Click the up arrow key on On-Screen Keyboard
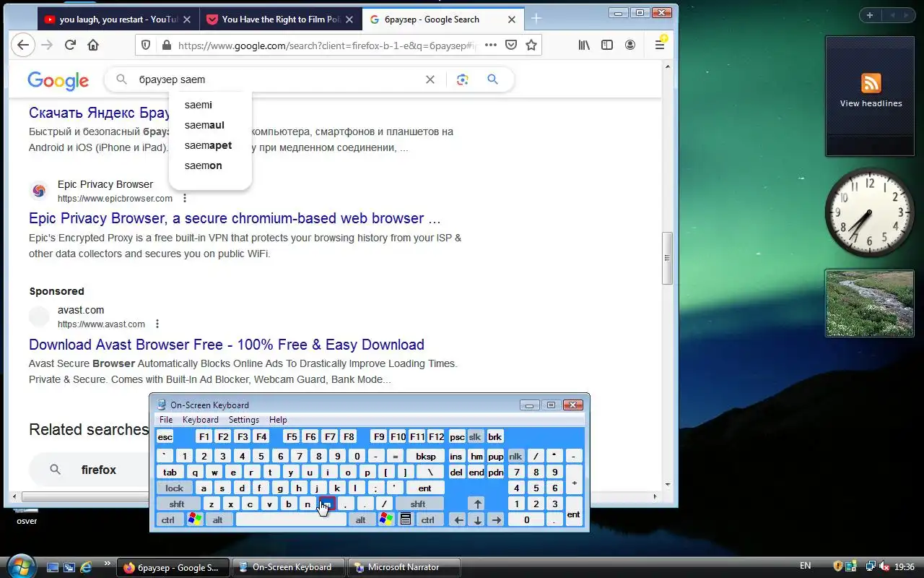924x578 pixels. click(476, 504)
